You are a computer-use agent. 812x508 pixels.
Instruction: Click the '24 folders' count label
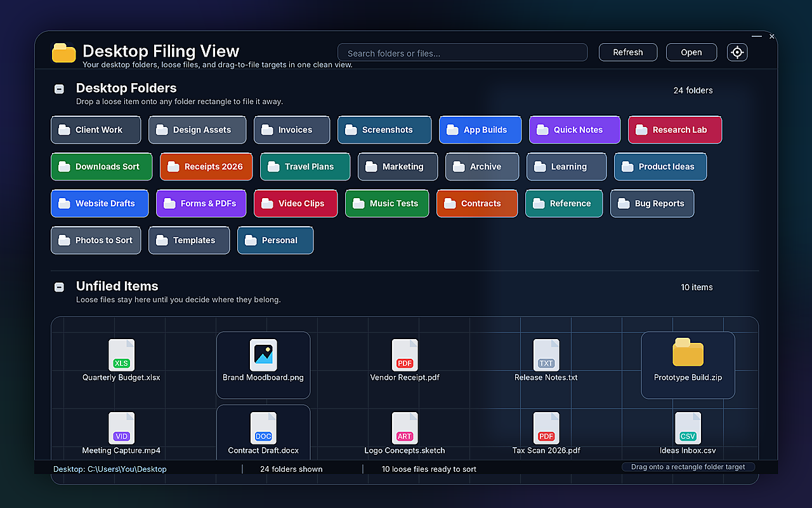[693, 90]
